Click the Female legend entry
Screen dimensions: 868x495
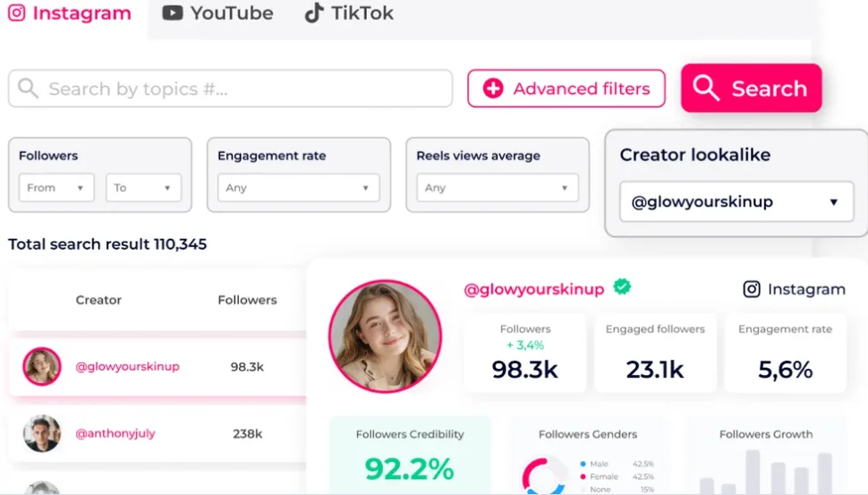[617, 477]
